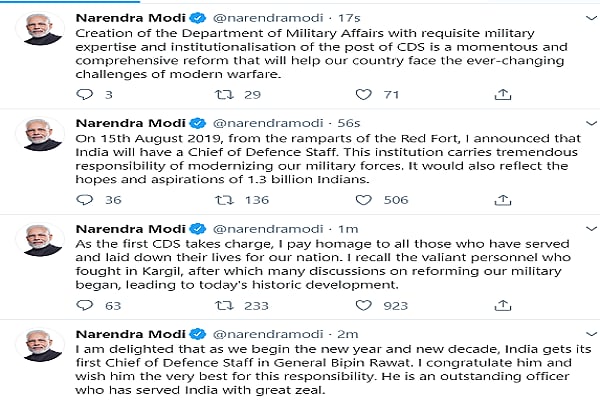Share the Department of Military Affairs tweet

tap(503, 94)
